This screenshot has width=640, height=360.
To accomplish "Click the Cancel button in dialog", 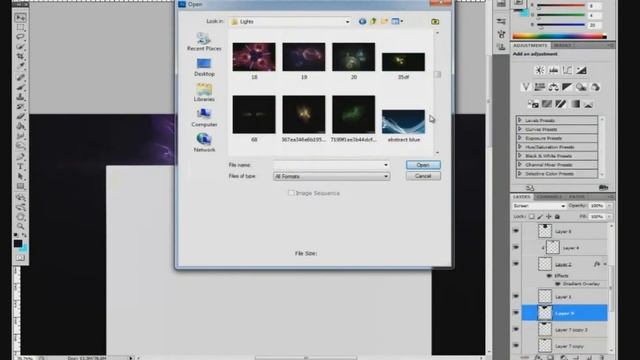I will tap(423, 176).
